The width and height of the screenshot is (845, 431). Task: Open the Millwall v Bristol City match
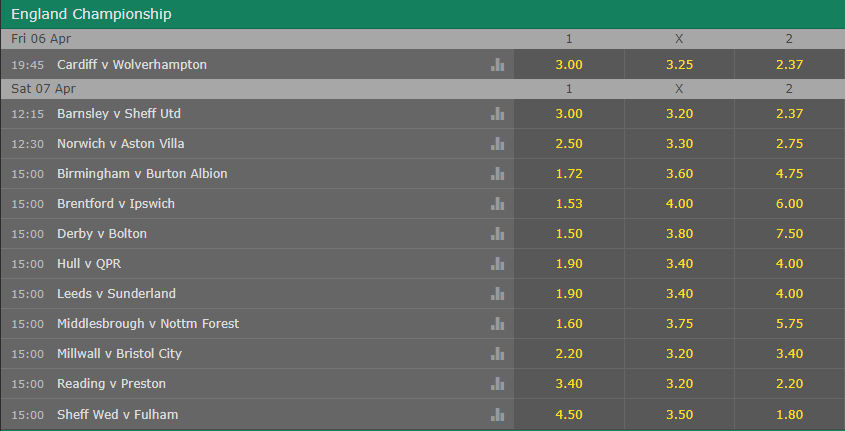[119, 354]
